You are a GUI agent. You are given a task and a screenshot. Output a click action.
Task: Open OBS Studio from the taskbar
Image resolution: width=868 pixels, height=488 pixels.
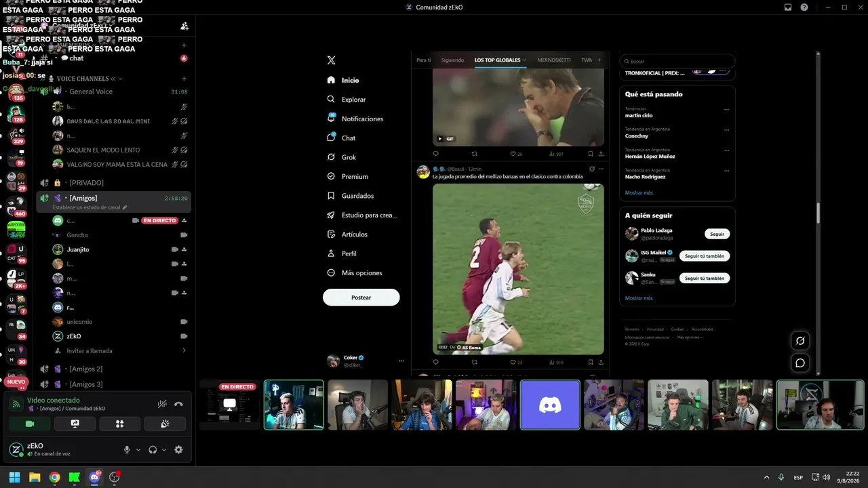(x=115, y=477)
